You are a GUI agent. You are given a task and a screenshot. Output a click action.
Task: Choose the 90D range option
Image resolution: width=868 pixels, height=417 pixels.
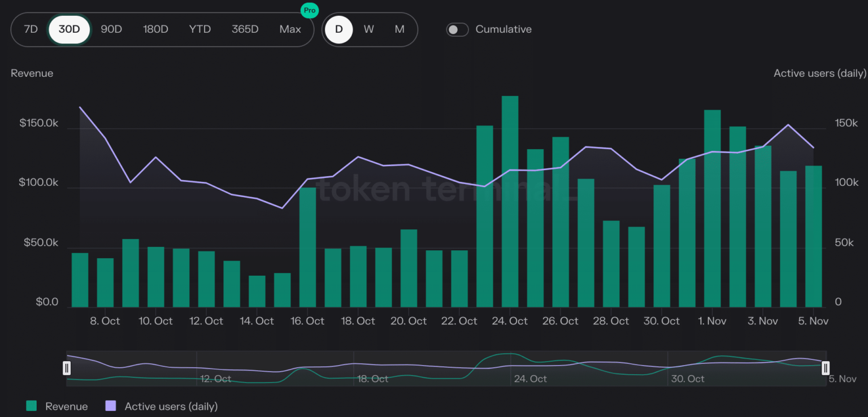tap(111, 29)
